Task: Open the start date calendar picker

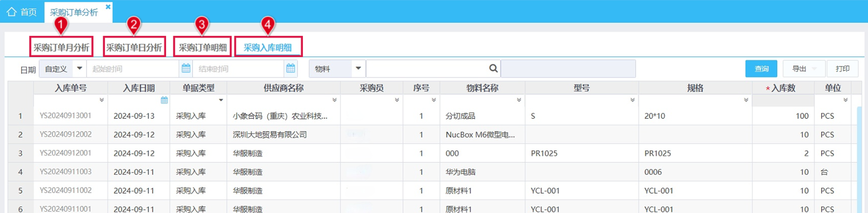Action: pos(186,69)
